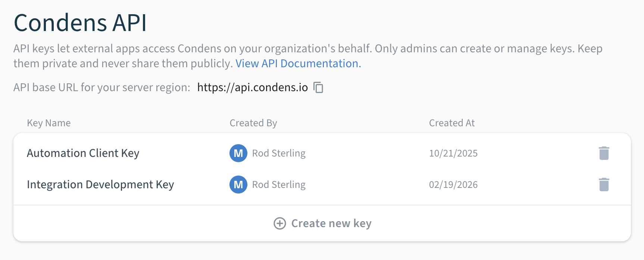This screenshot has height=260, width=644.
Task: Select the Integration Development Key name
Action: point(100,185)
